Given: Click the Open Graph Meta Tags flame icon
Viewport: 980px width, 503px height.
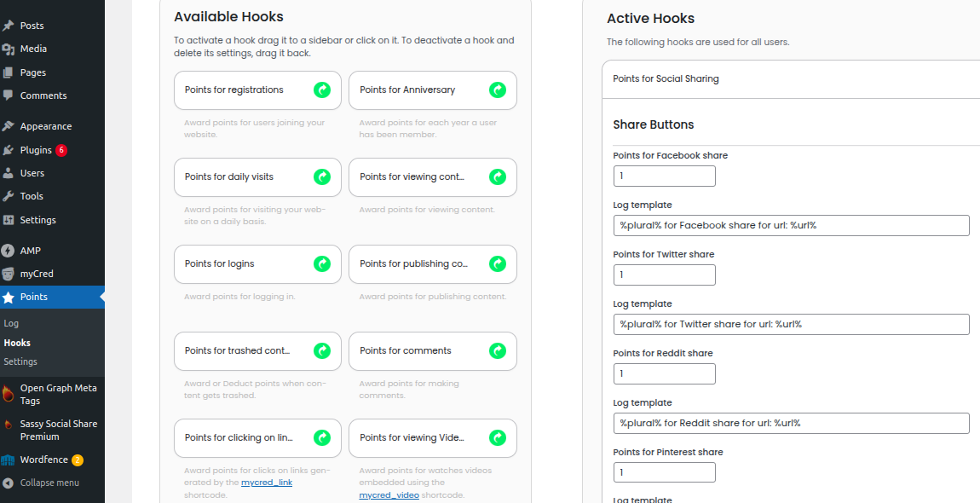Looking at the screenshot, I should point(9,394).
